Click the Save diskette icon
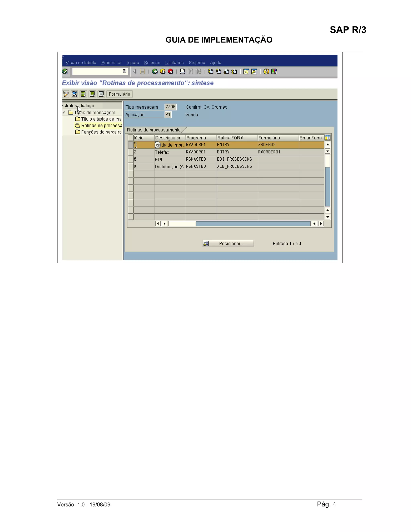Screen dimensions: 411x532 coord(143,71)
